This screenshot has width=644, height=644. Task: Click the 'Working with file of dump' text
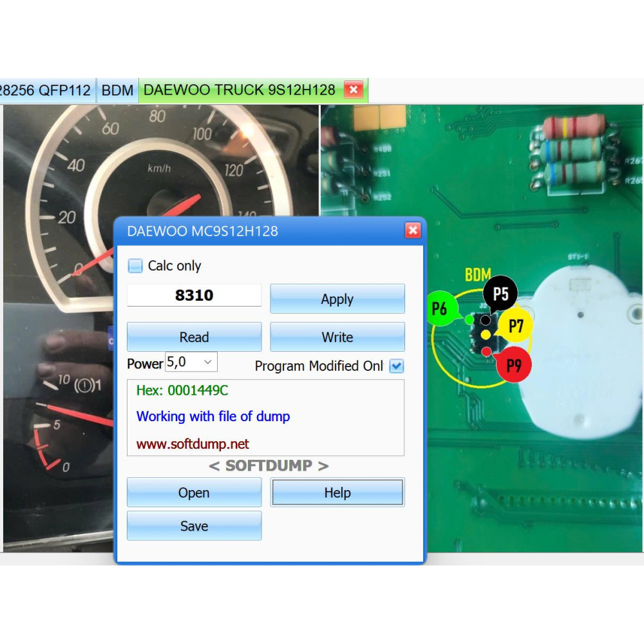213,417
